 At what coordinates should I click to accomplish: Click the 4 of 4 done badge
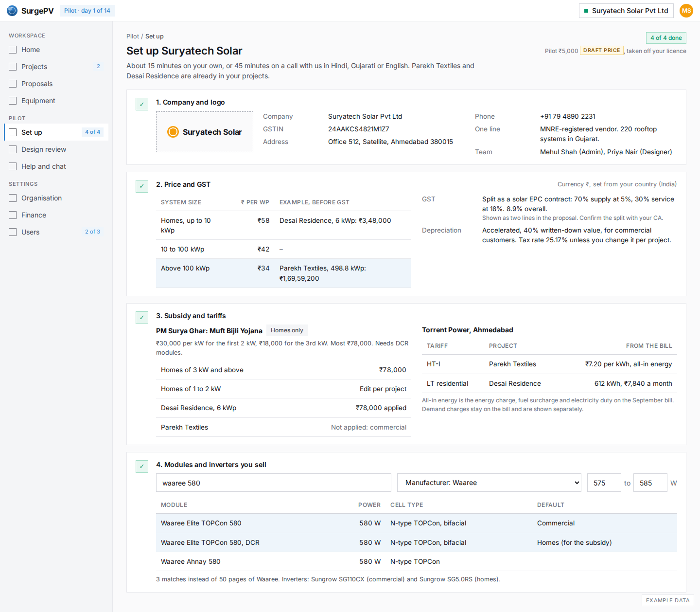click(666, 38)
